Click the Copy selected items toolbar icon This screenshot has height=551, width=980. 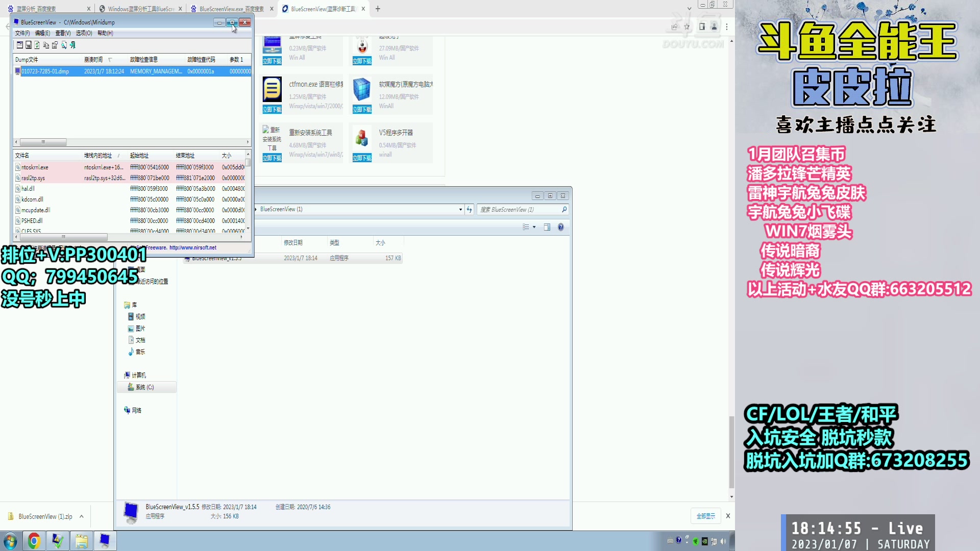46,45
